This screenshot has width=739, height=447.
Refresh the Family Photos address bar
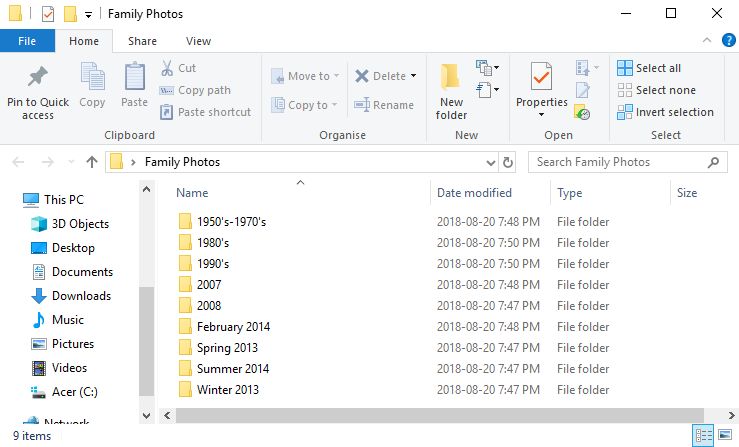coord(508,162)
